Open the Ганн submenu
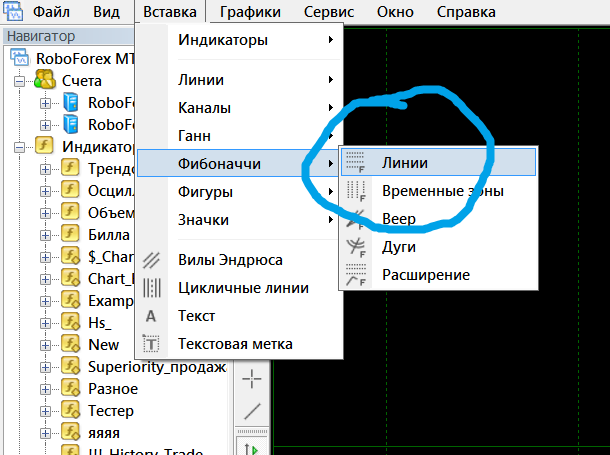The image size is (610, 455). pos(239,136)
